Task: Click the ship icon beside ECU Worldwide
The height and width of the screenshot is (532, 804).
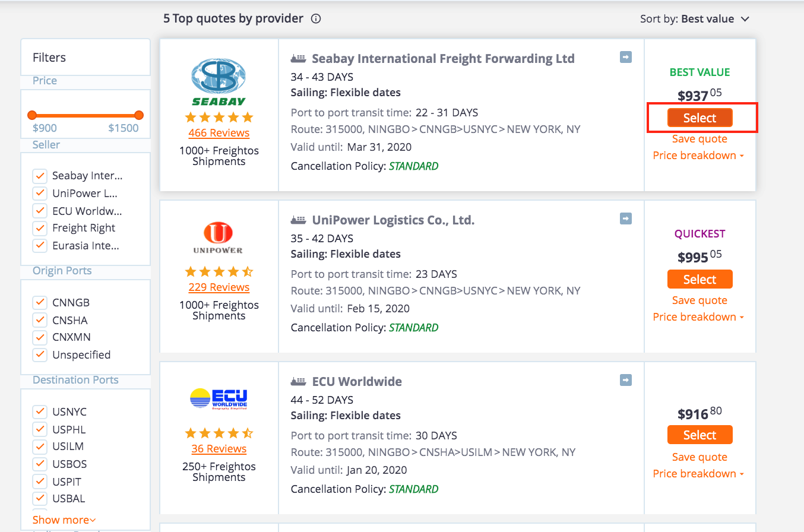Action: click(299, 382)
